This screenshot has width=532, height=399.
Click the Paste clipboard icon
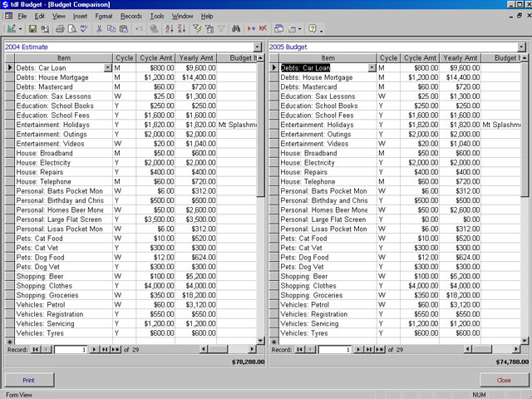point(124,29)
